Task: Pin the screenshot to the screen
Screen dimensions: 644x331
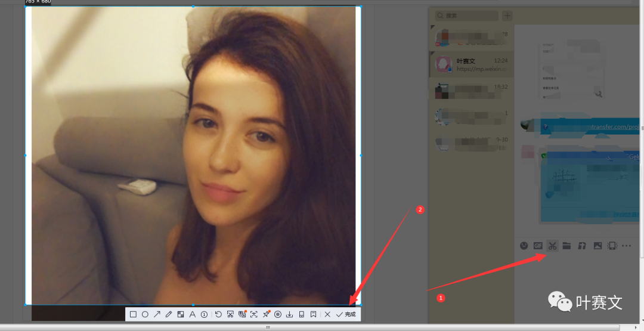Action: point(266,314)
